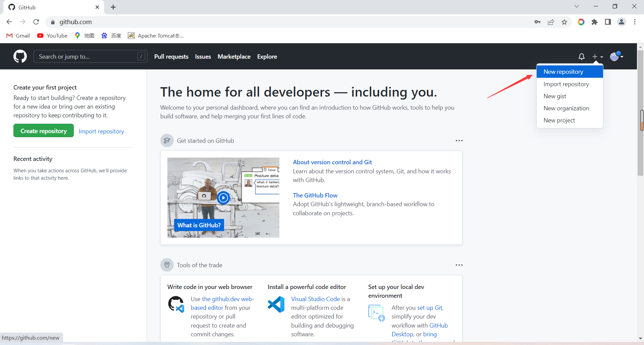Click the page vertical scrollbar thumb
This screenshot has height=345, width=644.
(x=640, y=113)
